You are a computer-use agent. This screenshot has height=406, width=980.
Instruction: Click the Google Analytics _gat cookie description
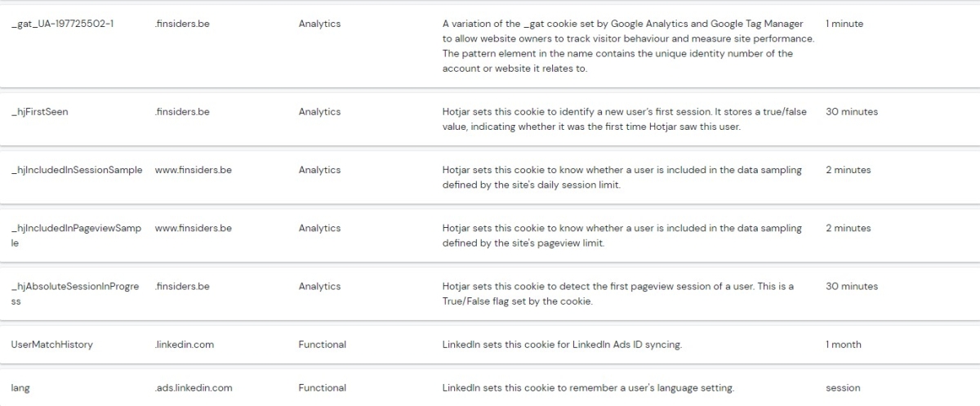point(617,46)
